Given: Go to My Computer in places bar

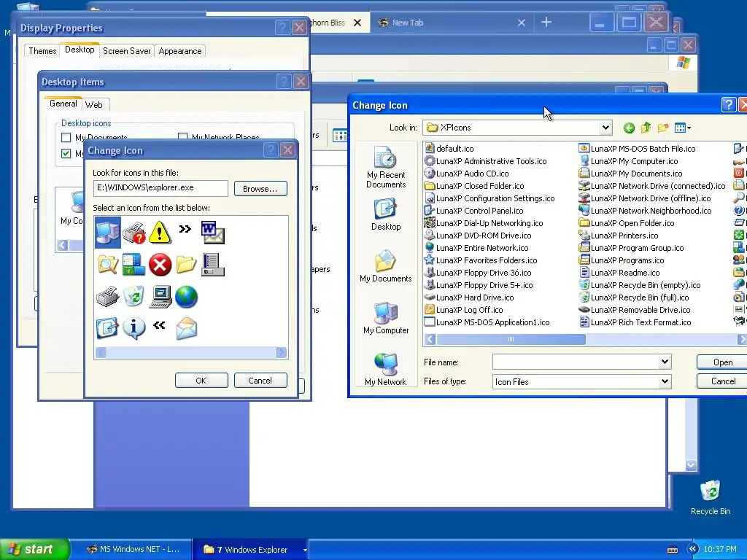Looking at the screenshot, I should click(x=386, y=318).
